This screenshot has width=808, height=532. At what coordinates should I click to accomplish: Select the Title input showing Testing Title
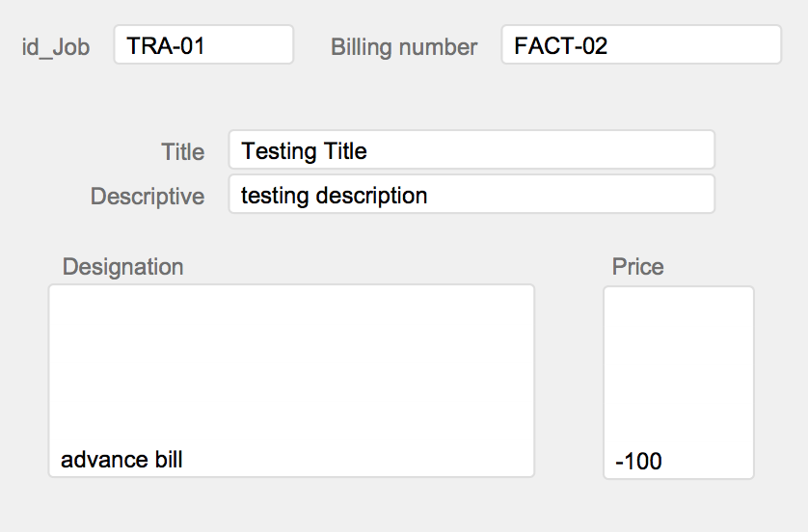click(471, 150)
